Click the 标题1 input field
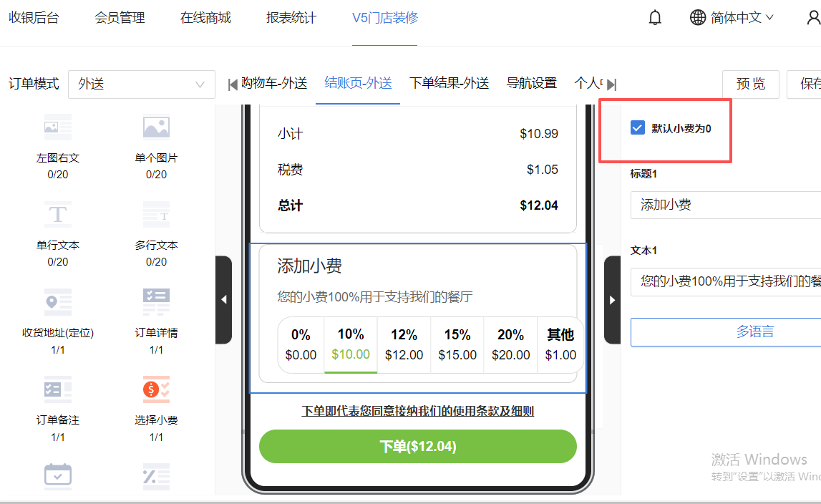821x504 pixels. click(725, 205)
